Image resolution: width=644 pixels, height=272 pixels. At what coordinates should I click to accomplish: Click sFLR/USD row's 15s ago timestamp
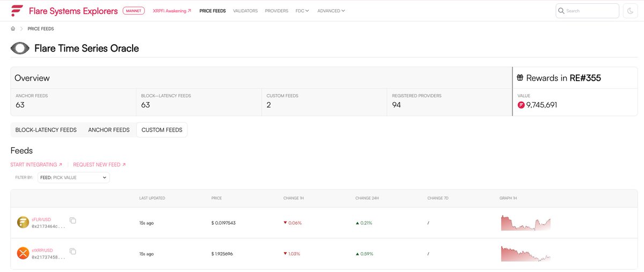click(147, 223)
